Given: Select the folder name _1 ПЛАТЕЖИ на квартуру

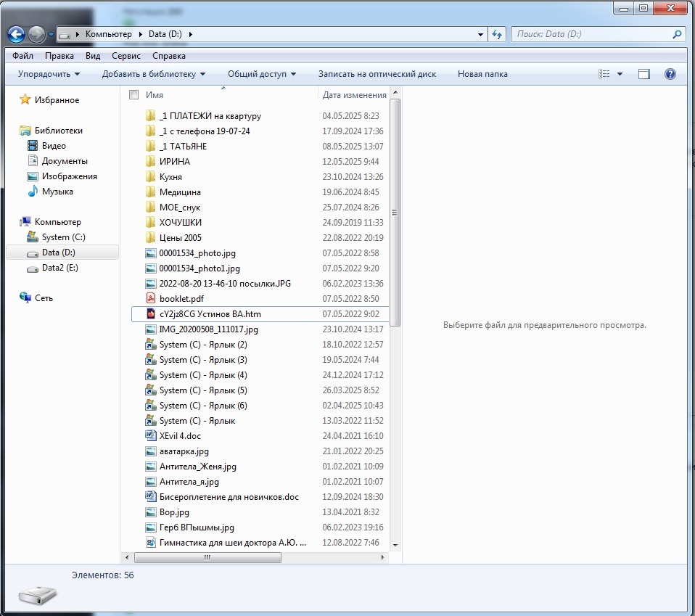Looking at the screenshot, I should 210,116.
